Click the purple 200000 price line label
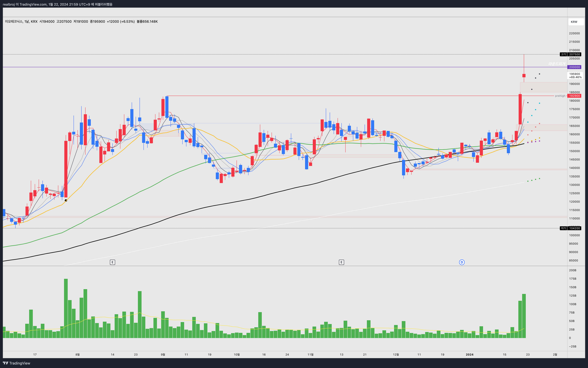This screenshot has width=588, height=368. [x=574, y=67]
